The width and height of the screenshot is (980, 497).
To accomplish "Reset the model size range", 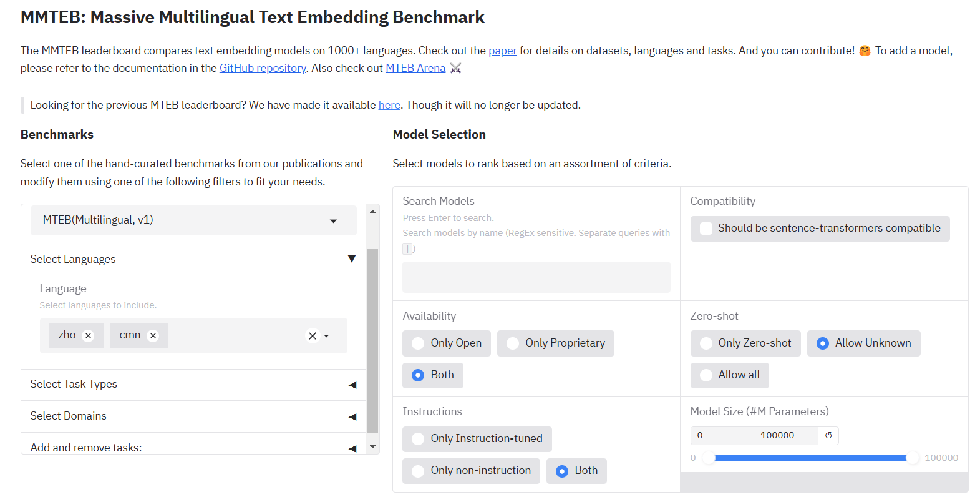I will coord(828,436).
